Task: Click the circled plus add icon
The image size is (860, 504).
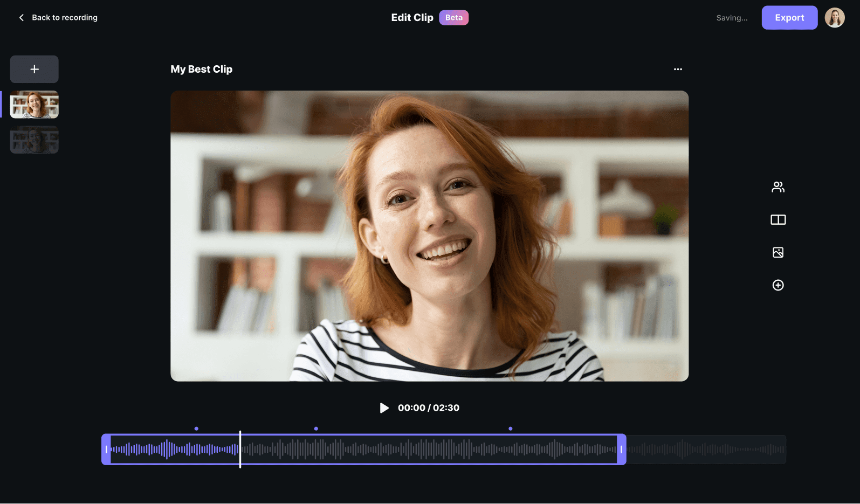Action: pyautogui.click(x=778, y=285)
